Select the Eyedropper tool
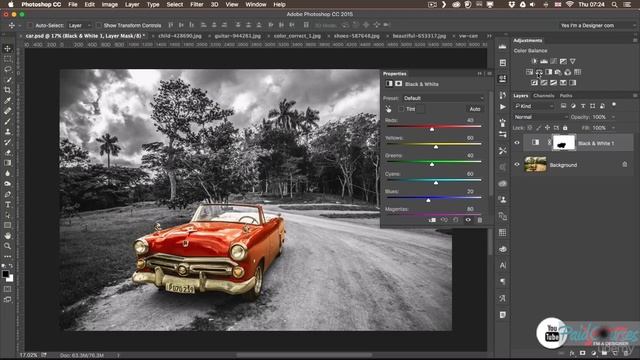Viewport: 640px width, 360px height. 7,100
